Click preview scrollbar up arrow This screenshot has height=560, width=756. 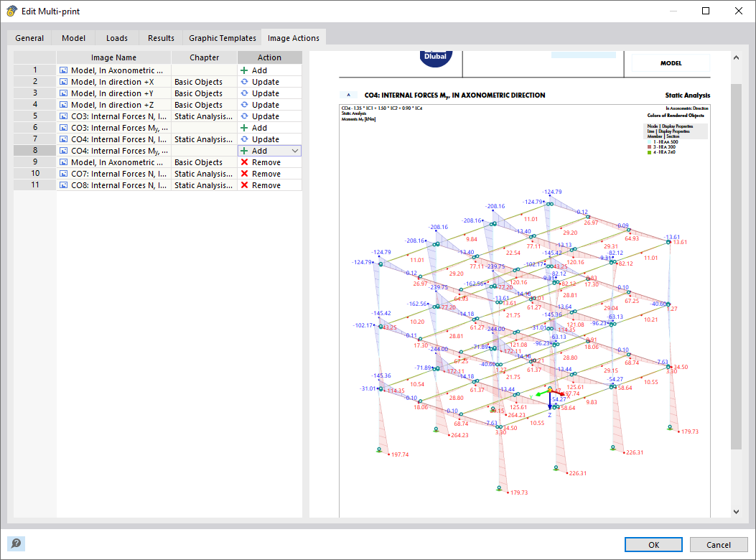[736, 57]
